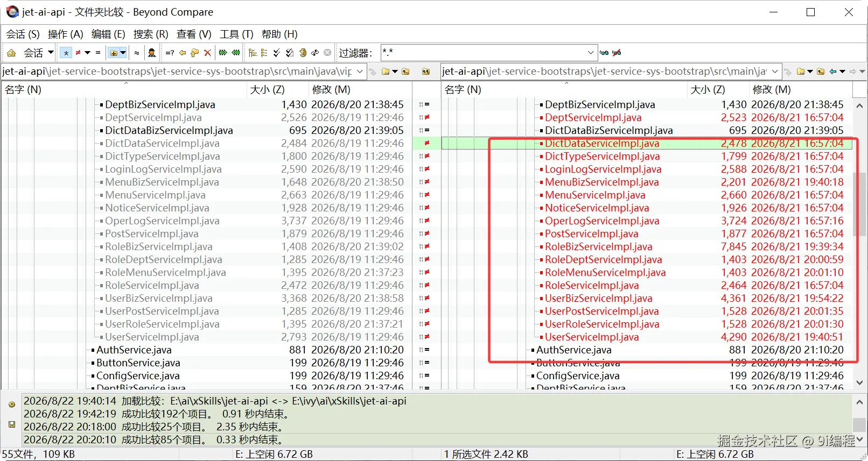Click the Select All Files list icon
The image size is (868, 461).
pos(264,53)
